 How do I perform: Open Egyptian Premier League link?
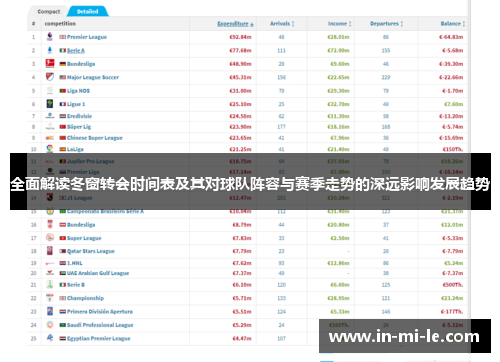coord(99,338)
